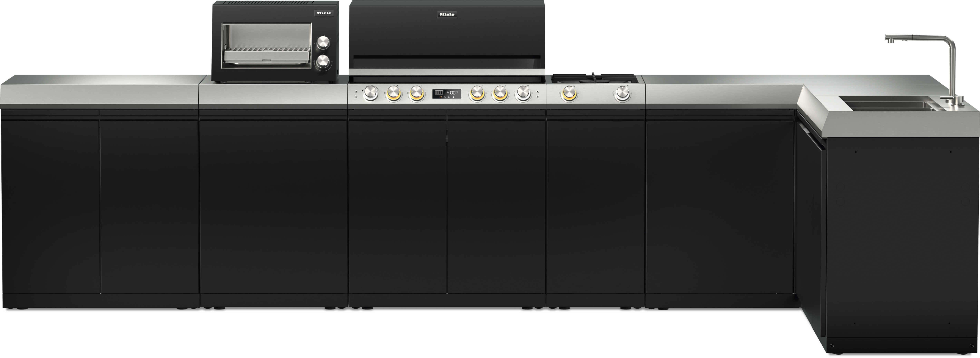The height and width of the screenshot is (358, 980).
Task: Click the Miele logo on the grill hood
Action: (447, 14)
